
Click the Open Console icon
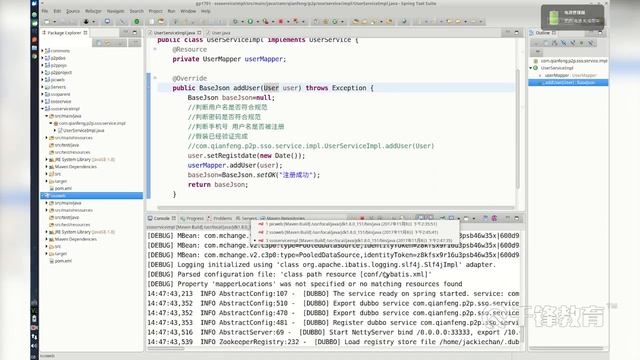pos(466,218)
